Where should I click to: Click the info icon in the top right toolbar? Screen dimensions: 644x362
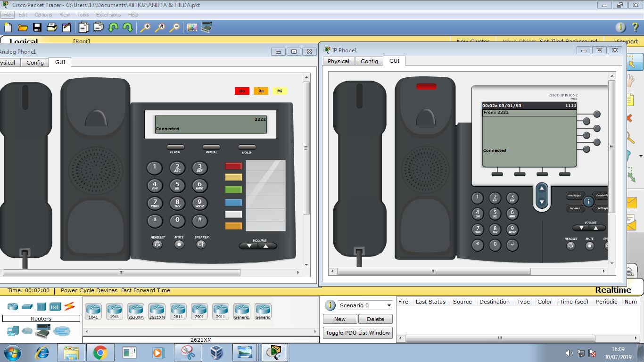(620, 27)
